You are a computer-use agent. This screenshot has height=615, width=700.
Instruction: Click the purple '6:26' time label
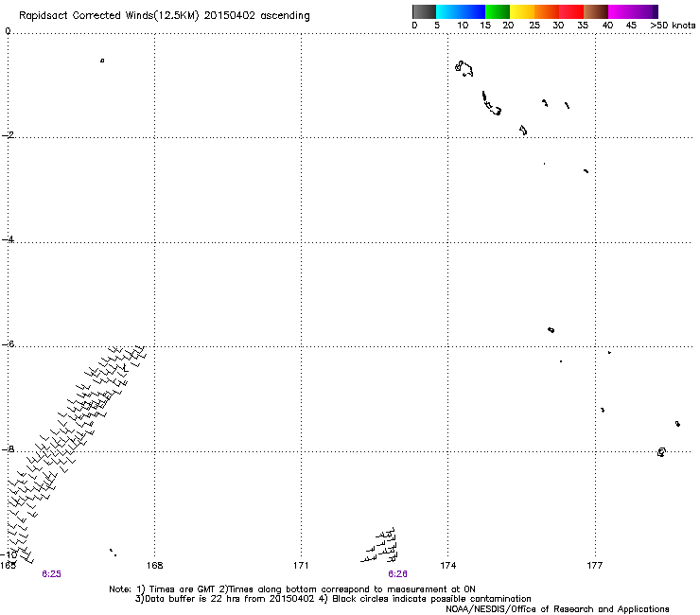pyautogui.click(x=397, y=574)
